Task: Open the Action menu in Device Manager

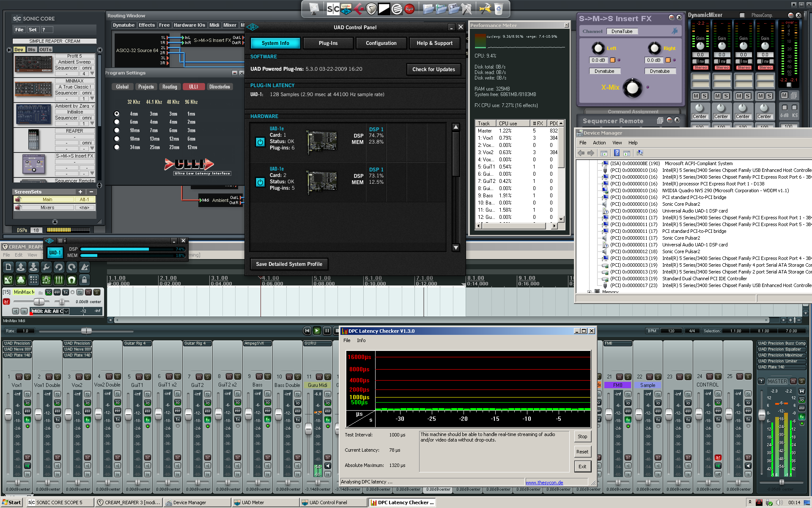Action: coord(599,143)
